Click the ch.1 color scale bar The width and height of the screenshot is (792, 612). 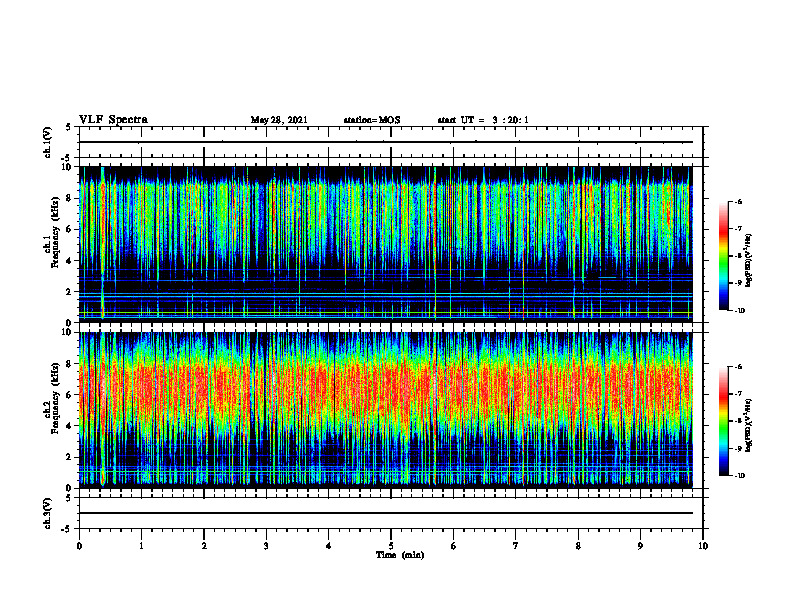click(724, 256)
